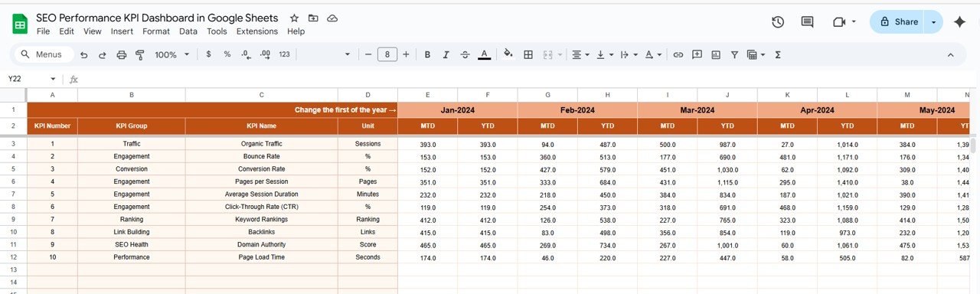Redo the last action
Image resolution: width=980 pixels, height=294 pixels.
pyautogui.click(x=103, y=54)
